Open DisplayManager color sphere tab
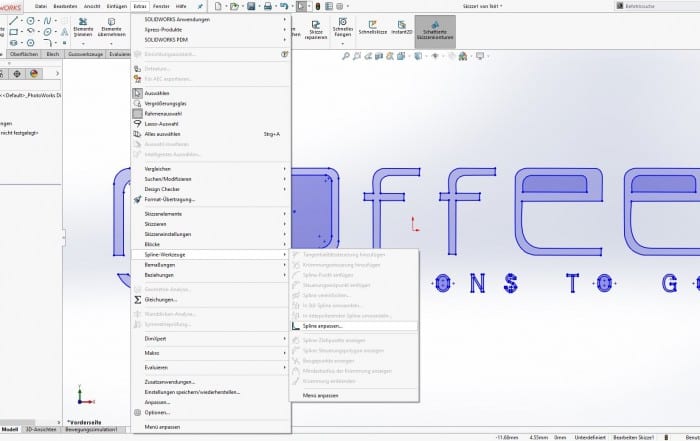 tap(34, 74)
